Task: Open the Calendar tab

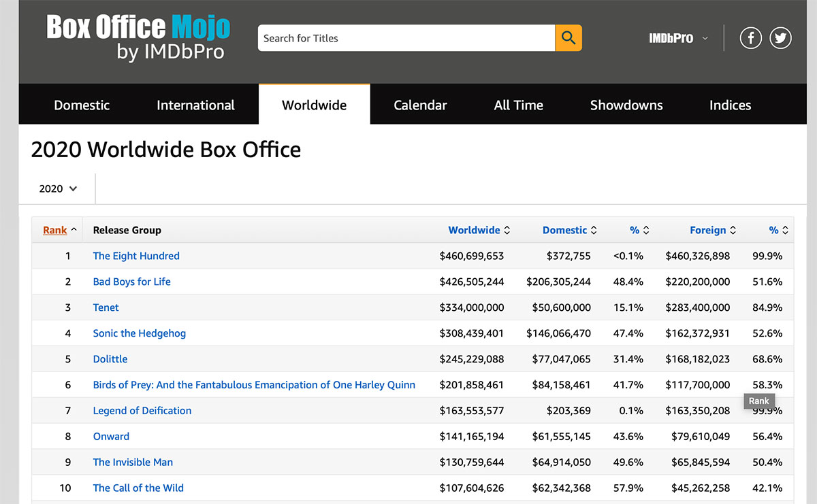Action: tap(420, 105)
